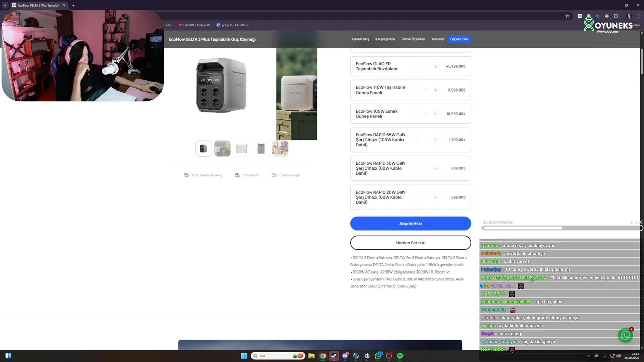Click the EcoFlow GLACIER Taşınabilir Buzdolabı name
The image size is (644, 362).
376,66
